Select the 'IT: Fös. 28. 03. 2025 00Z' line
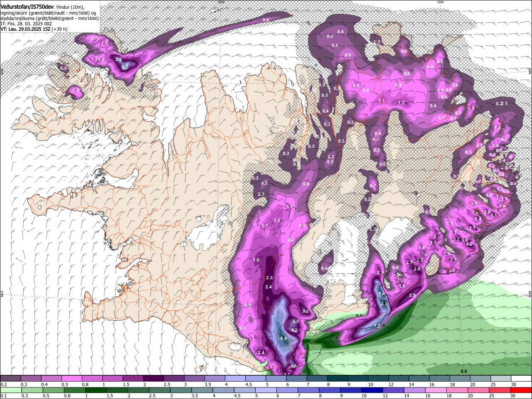This screenshot has width=532, height=399. 26,24
